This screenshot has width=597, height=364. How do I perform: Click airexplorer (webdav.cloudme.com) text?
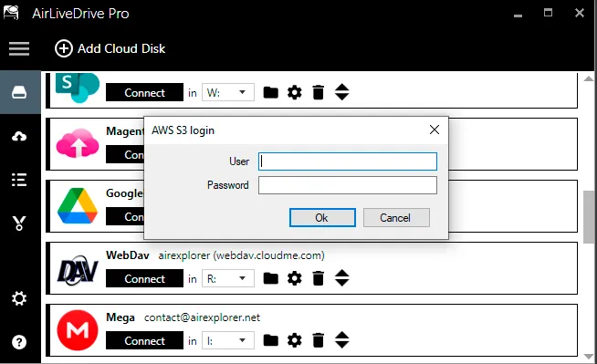pyautogui.click(x=241, y=255)
